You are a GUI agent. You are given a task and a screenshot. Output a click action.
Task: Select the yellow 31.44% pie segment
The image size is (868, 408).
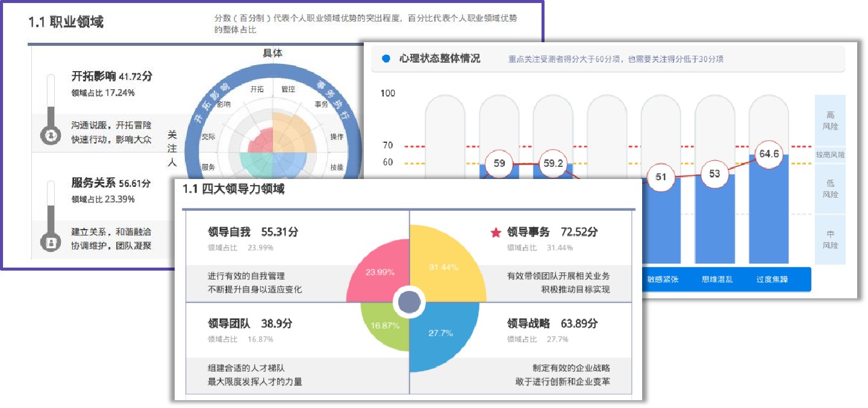tap(443, 268)
